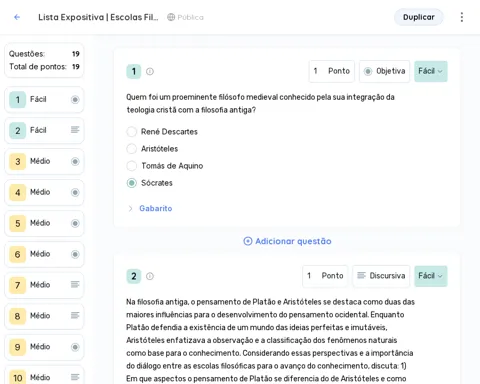
Task: Click the Adicionar questão link
Action: click(287, 241)
